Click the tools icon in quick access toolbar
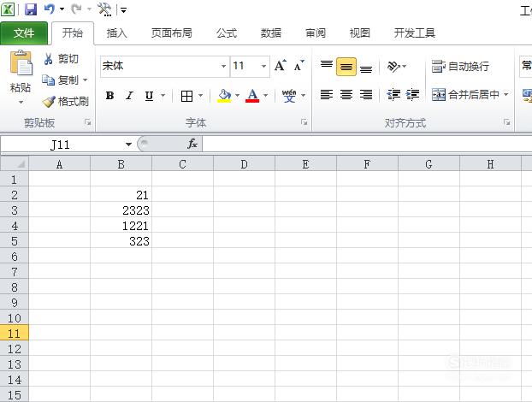 104,9
